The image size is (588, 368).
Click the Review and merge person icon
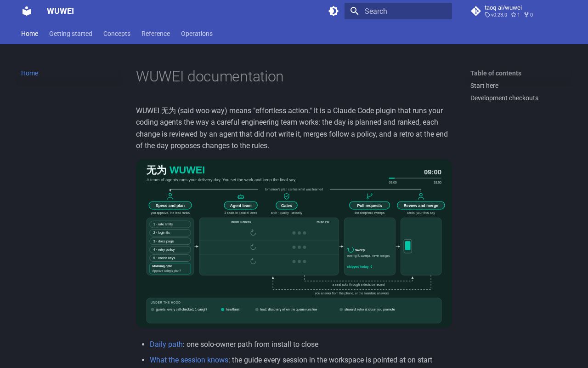coord(421,196)
